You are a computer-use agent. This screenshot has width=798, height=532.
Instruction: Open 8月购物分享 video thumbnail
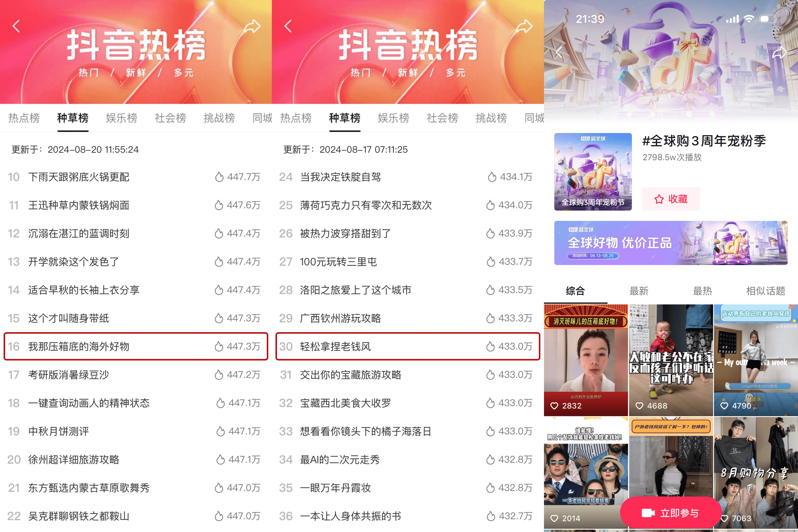(756, 474)
